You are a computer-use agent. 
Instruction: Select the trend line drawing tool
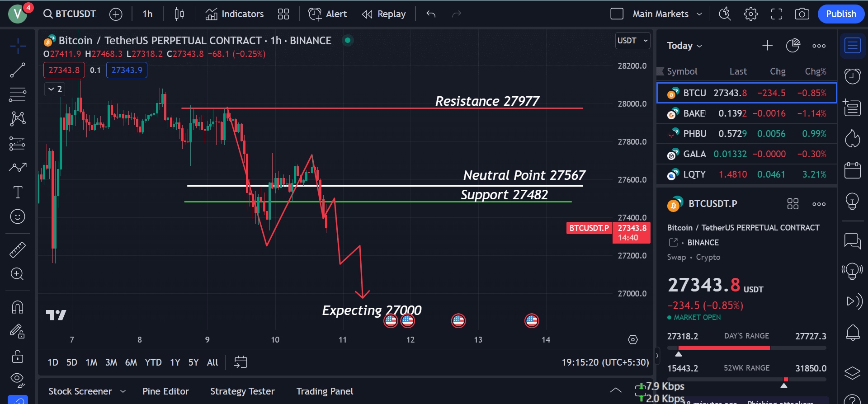(17, 70)
